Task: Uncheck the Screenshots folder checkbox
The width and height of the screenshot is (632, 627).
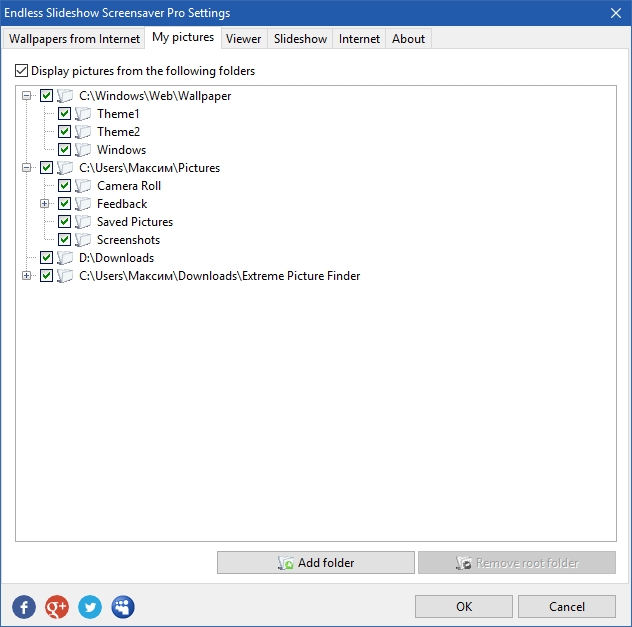Action: coord(64,240)
